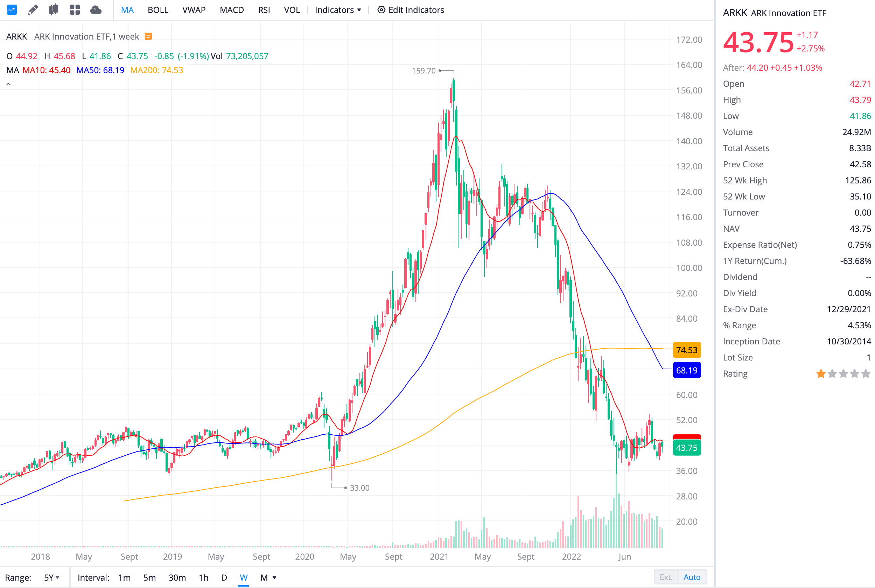The image size is (875, 588).
Task: Select the 30m interval
Action: [x=177, y=577]
